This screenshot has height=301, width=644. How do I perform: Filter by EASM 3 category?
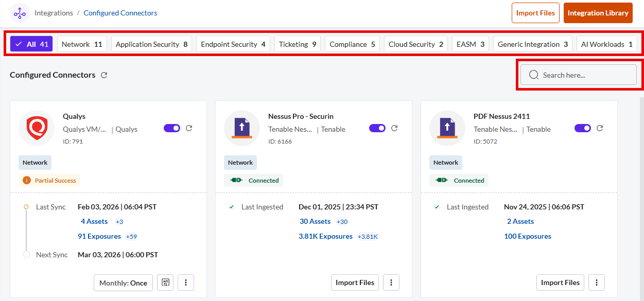pyautogui.click(x=471, y=44)
